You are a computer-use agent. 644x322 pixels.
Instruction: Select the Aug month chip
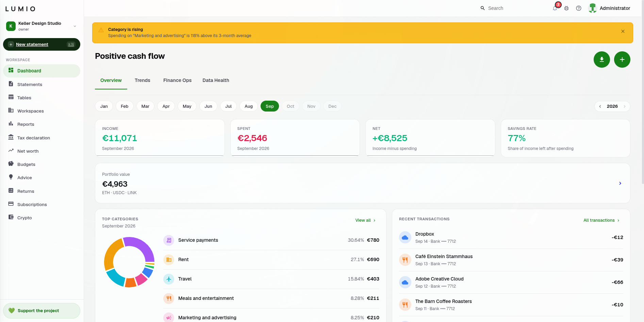pyautogui.click(x=249, y=106)
